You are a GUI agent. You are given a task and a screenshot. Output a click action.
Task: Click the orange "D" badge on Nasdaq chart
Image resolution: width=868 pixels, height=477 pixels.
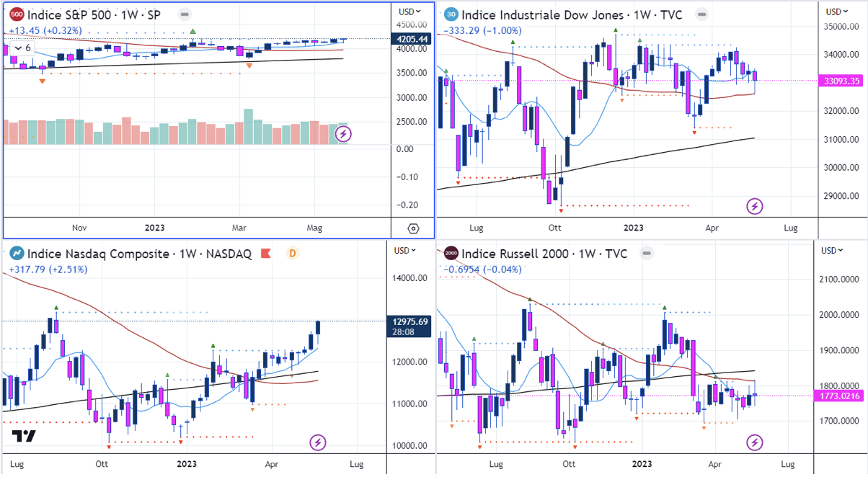point(293,254)
